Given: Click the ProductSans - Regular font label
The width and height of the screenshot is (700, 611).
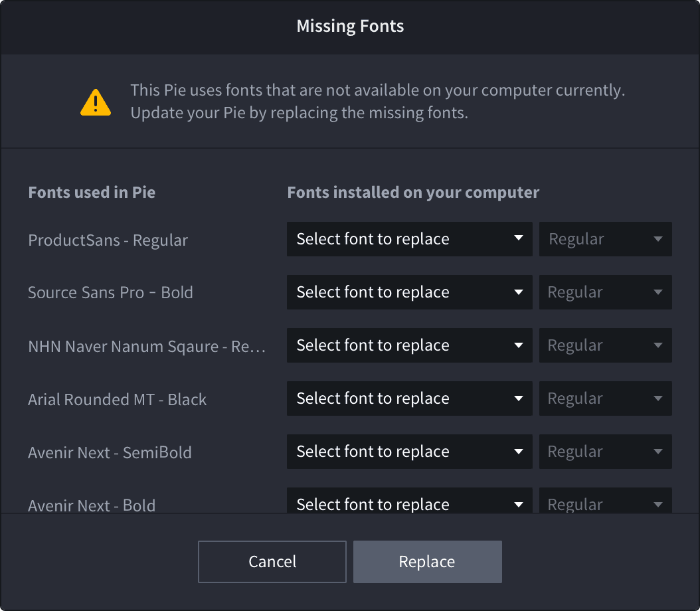Looking at the screenshot, I should (x=108, y=240).
